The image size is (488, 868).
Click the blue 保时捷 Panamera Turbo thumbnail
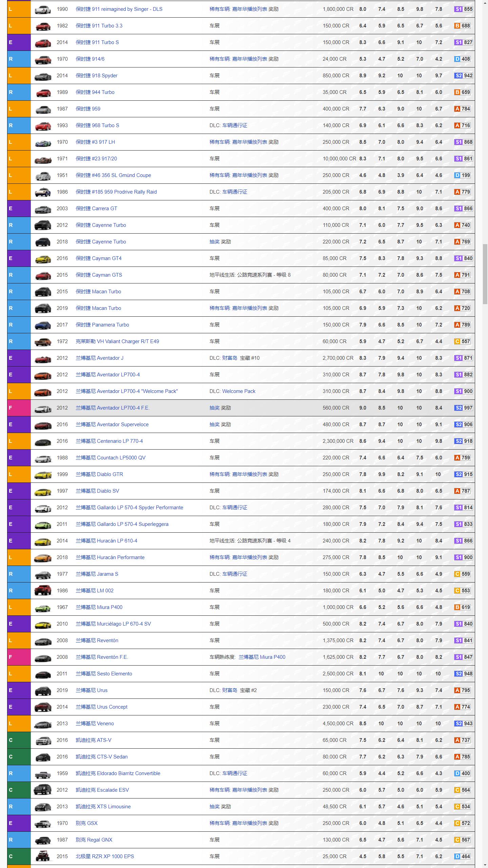43,325
